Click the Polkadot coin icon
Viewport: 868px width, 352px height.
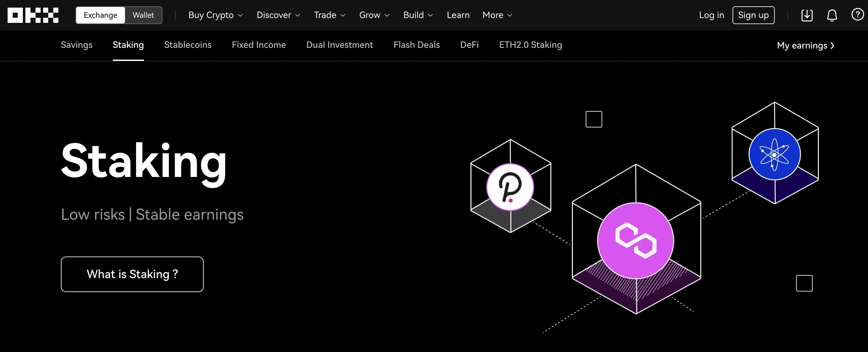pos(510,187)
